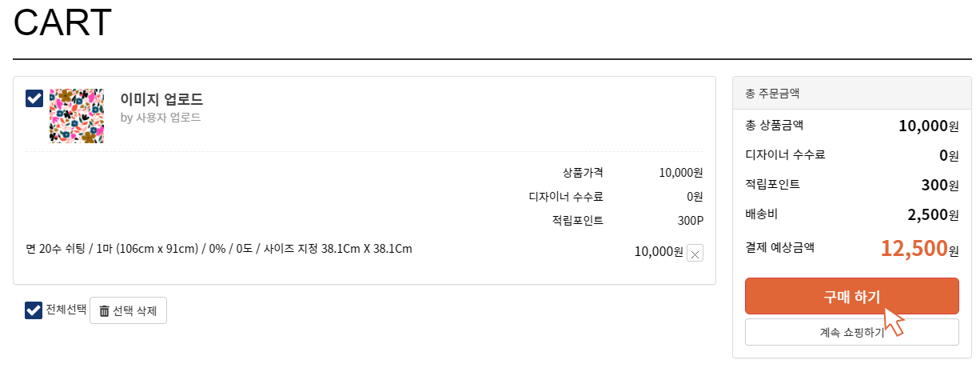Click the 총 주문금액 panel header

(851, 93)
